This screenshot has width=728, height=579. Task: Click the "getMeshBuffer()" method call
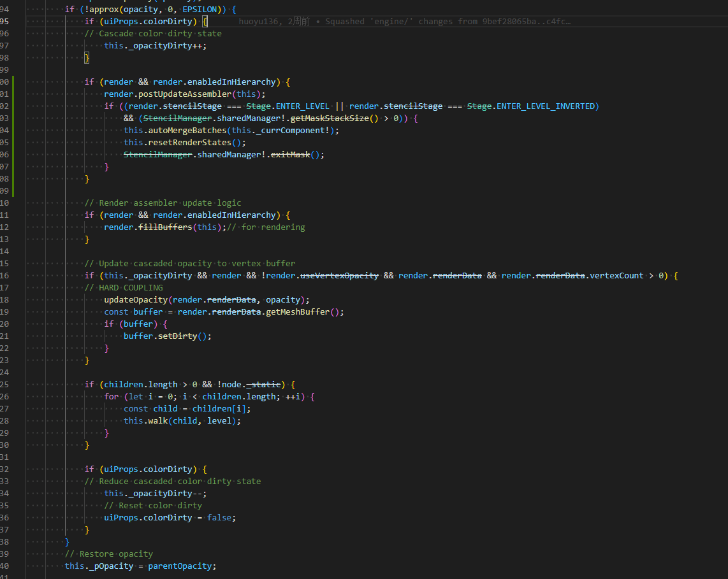302,311
